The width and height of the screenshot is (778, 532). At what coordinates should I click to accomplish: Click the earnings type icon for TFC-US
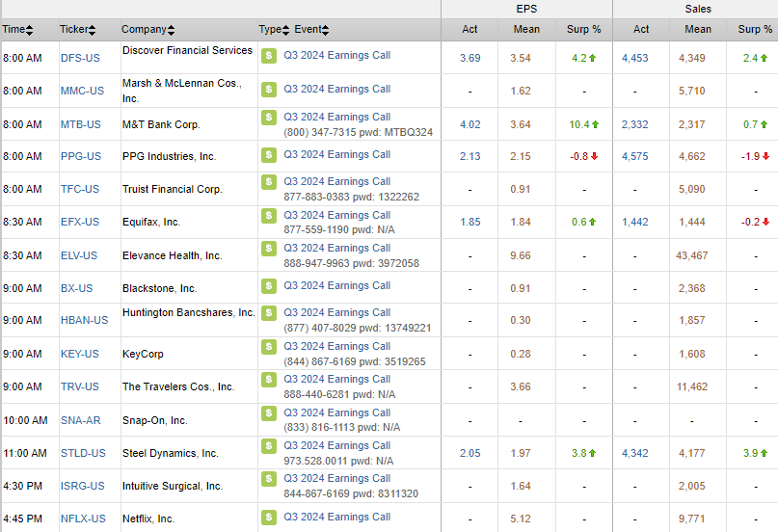269,182
